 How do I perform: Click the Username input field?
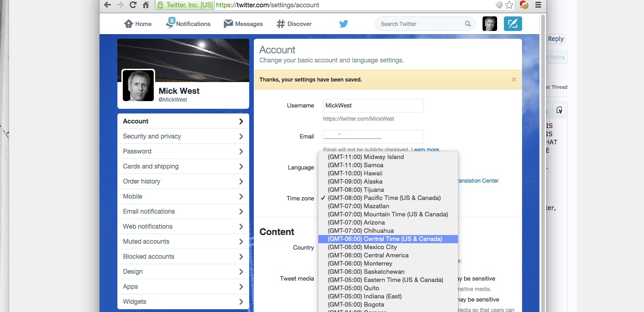[x=373, y=105]
